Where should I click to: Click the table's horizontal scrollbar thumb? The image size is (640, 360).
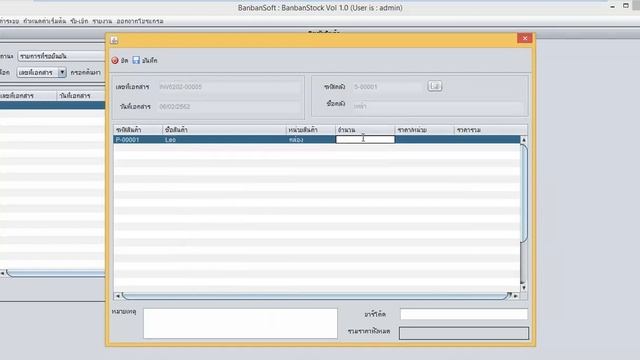coord(317,296)
